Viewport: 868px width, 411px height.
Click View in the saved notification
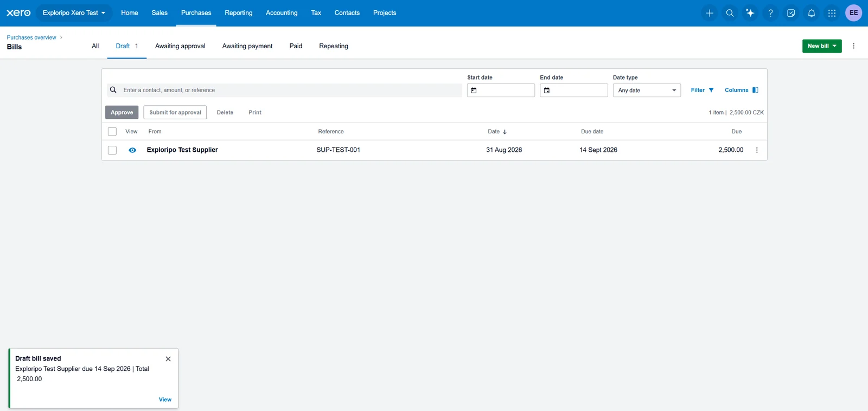(x=165, y=400)
